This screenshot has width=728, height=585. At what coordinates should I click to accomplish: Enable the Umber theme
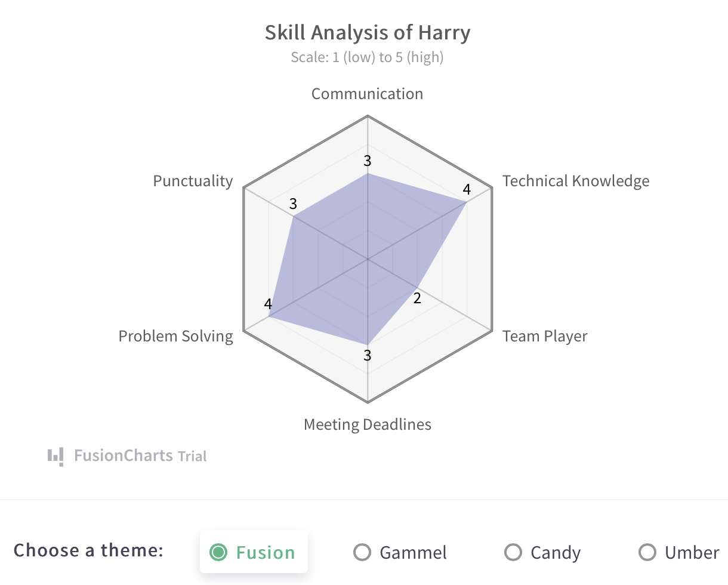tap(647, 552)
